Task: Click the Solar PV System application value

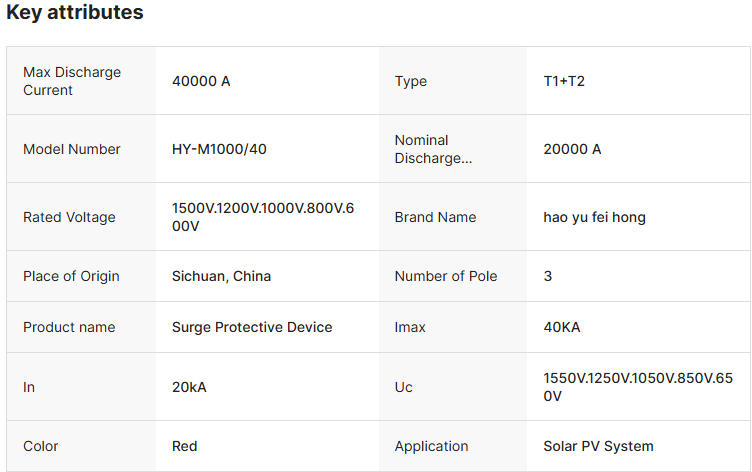Action: click(598, 446)
